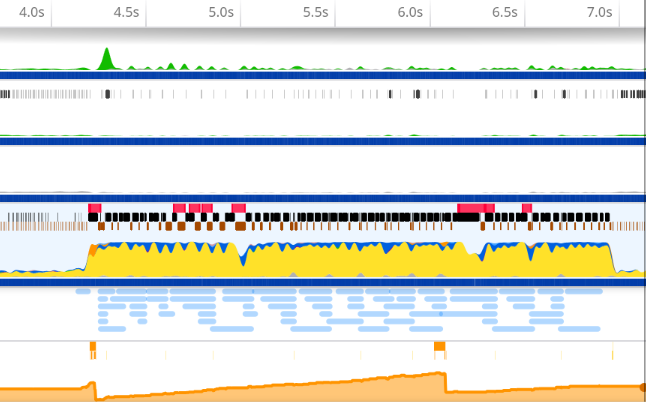646x402 pixels.
Task: Select the 6.5s time ruler label
Action: [x=504, y=12]
